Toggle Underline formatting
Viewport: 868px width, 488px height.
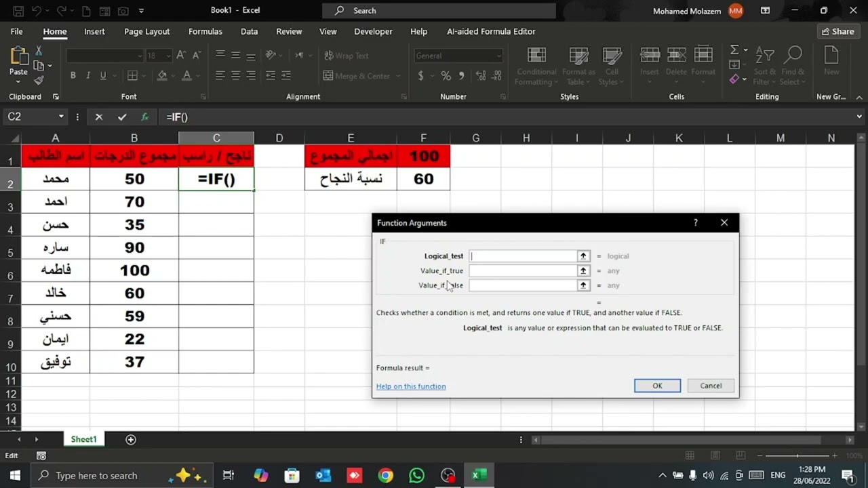pos(103,76)
